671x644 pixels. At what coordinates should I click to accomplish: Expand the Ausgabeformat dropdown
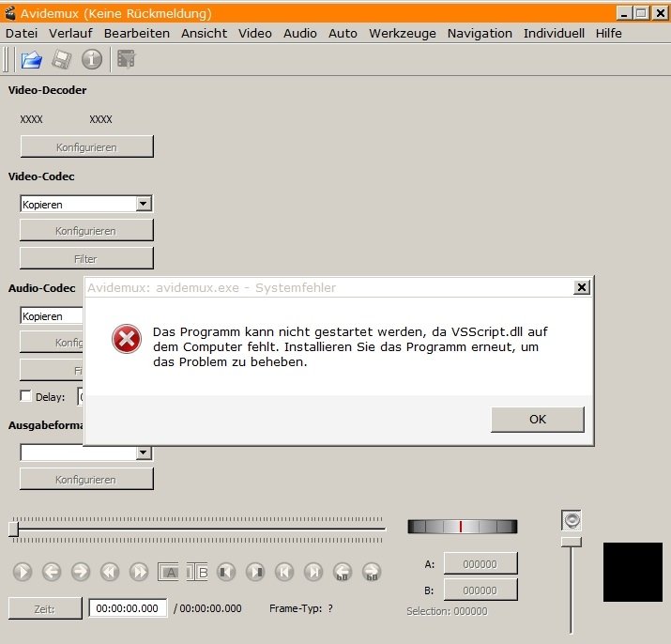[x=144, y=452]
